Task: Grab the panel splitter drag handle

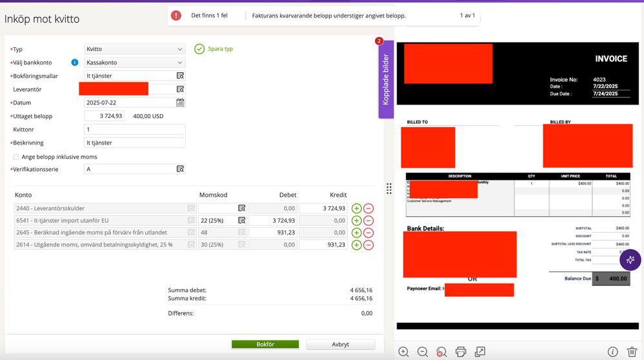Action: point(389,188)
